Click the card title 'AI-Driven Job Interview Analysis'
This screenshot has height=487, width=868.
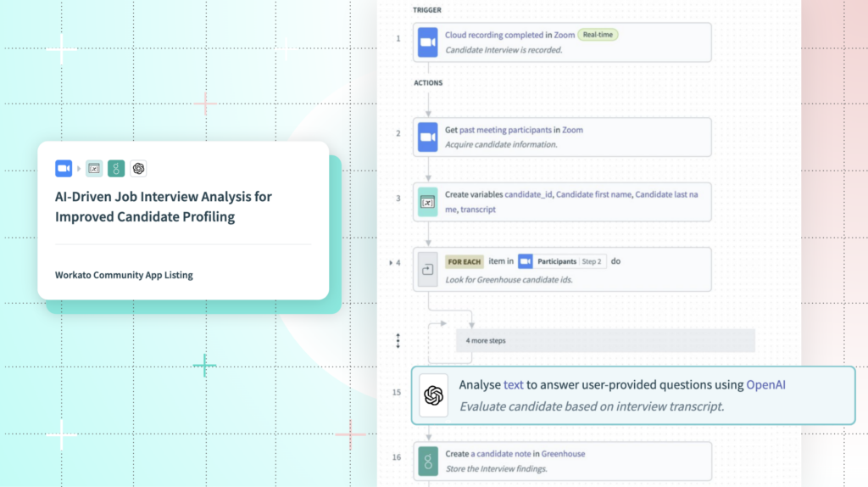[164, 206]
